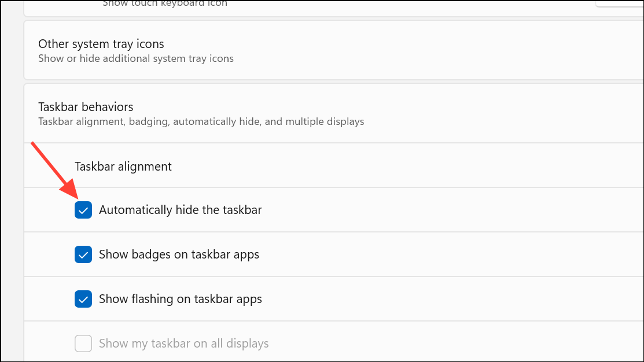Click the Other system tray icons title
The image size is (644, 362).
(x=101, y=44)
